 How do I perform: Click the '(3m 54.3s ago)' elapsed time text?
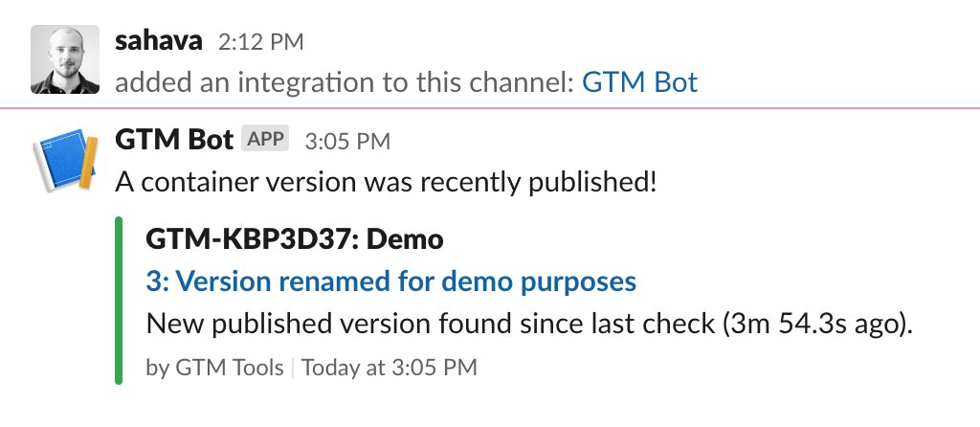(817, 324)
